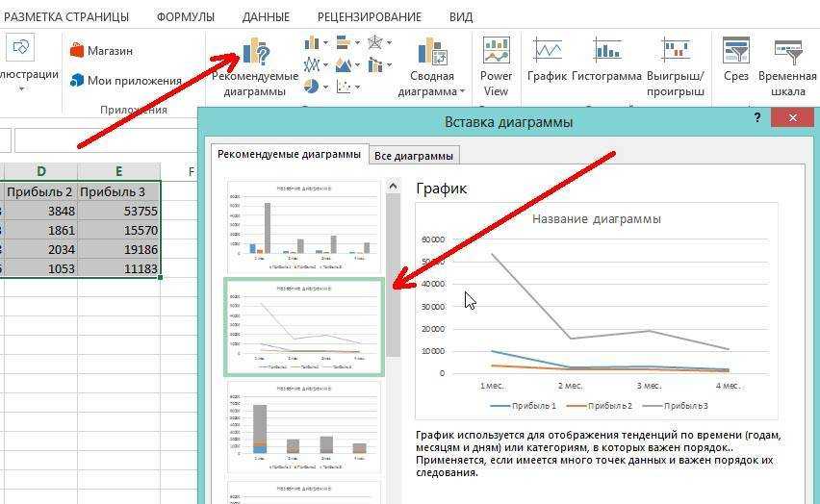The width and height of the screenshot is (820, 504).
Task: Open the Power View tool
Action: (496, 66)
